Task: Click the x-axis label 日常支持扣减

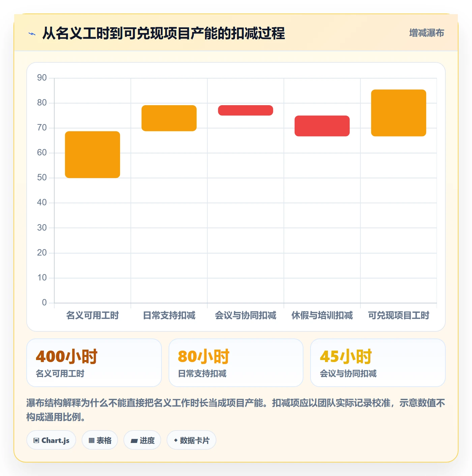Action: coord(169,316)
